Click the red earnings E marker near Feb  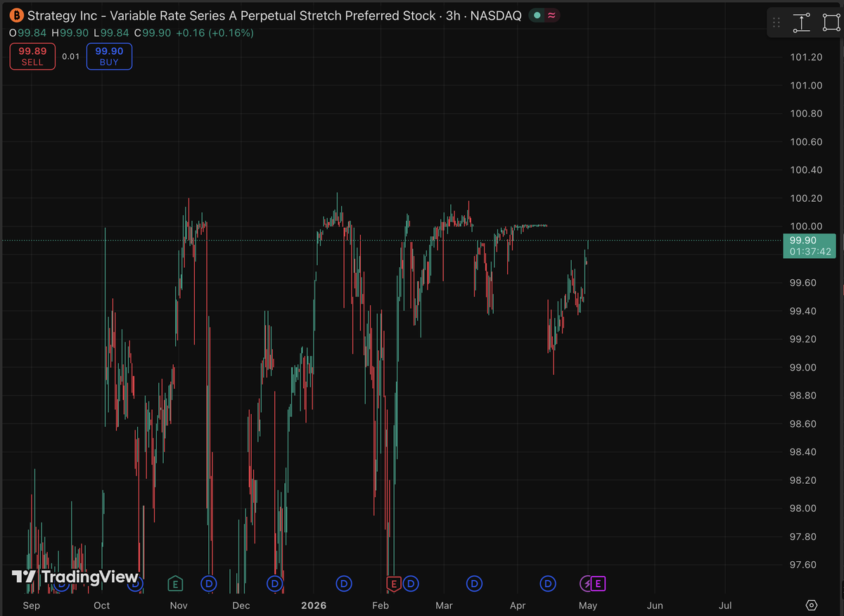[394, 583]
